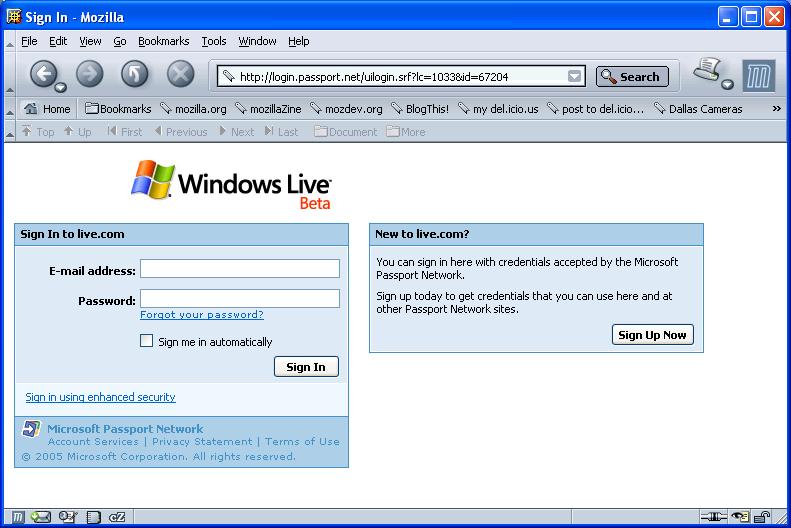Open the Account Services link
This screenshot has width=791, height=528.
tap(93, 441)
